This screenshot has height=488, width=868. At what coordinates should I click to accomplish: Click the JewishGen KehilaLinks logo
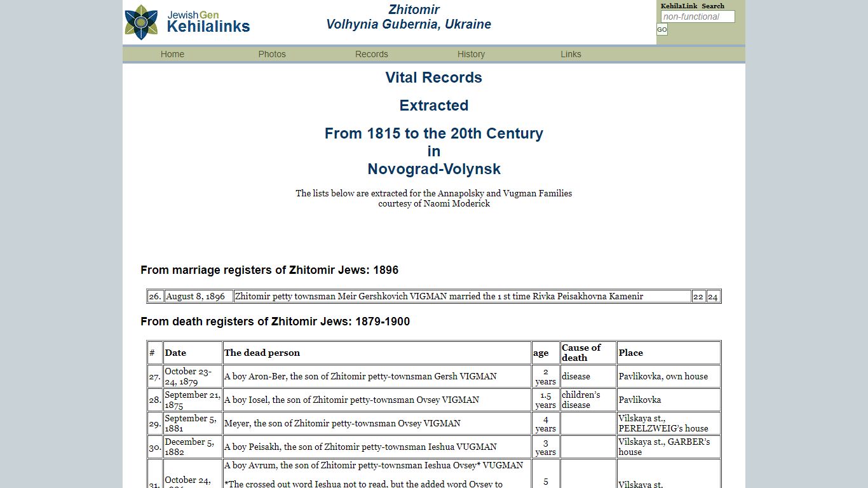click(x=187, y=22)
